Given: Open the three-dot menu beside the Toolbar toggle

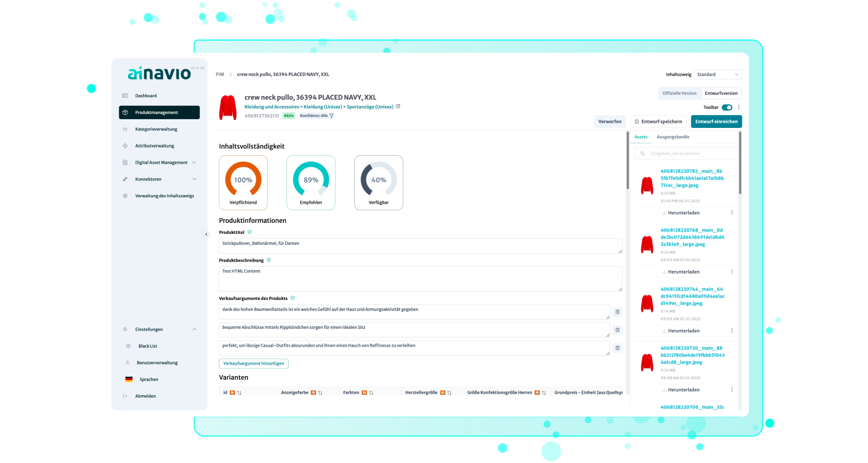Looking at the screenshot, I should pyautogui.click(x=738, y=108).
